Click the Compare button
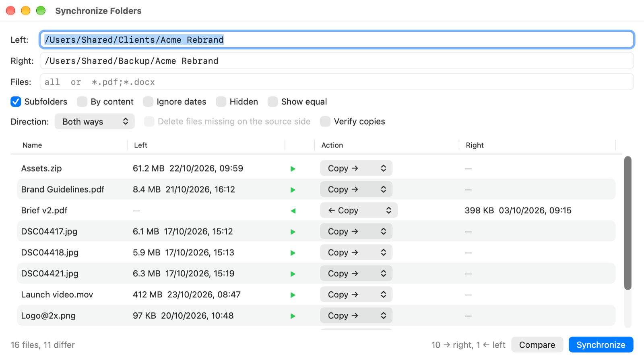This screenshot has height=363, width=644. [537, 345]
